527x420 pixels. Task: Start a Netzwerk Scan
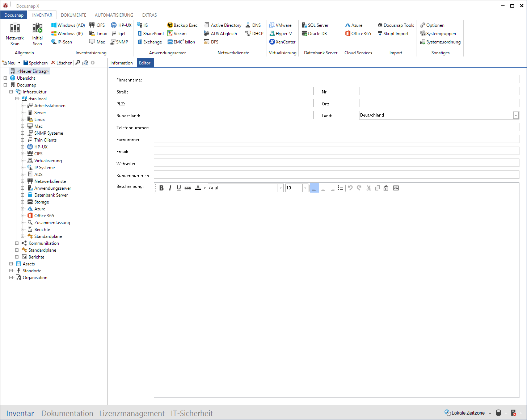(x=15, y=34)
